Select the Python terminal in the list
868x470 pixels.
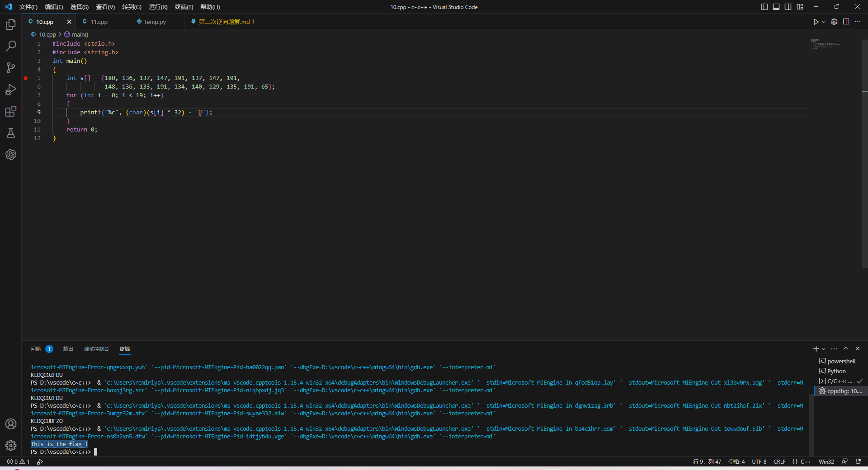[x=836, y=371]
